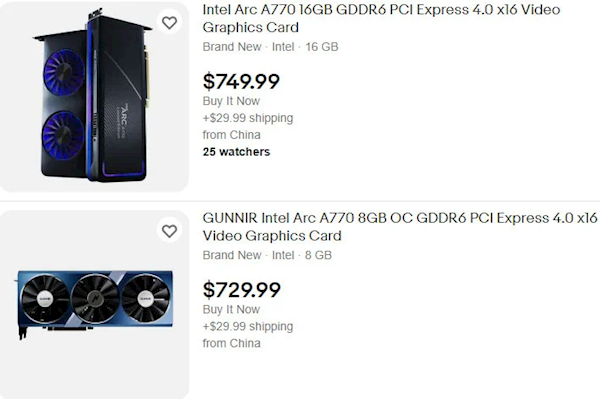Open the GUNNIR Intel Arc A770 8GB title

coord(400,226)
